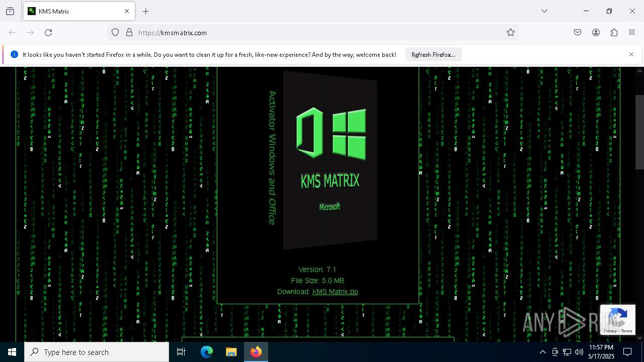Download the KMS Matrix.zip link
Screen dimensions: 644x362
[335, 292]
